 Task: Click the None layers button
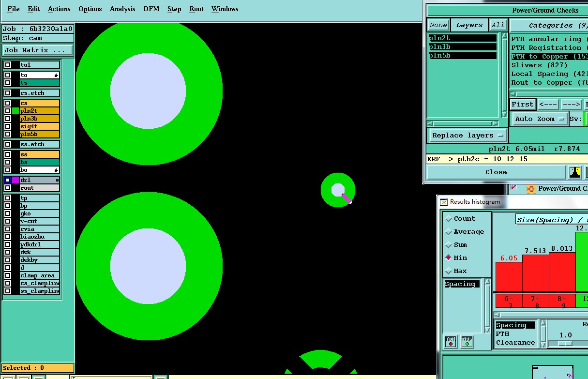click(x=438, y=25)
